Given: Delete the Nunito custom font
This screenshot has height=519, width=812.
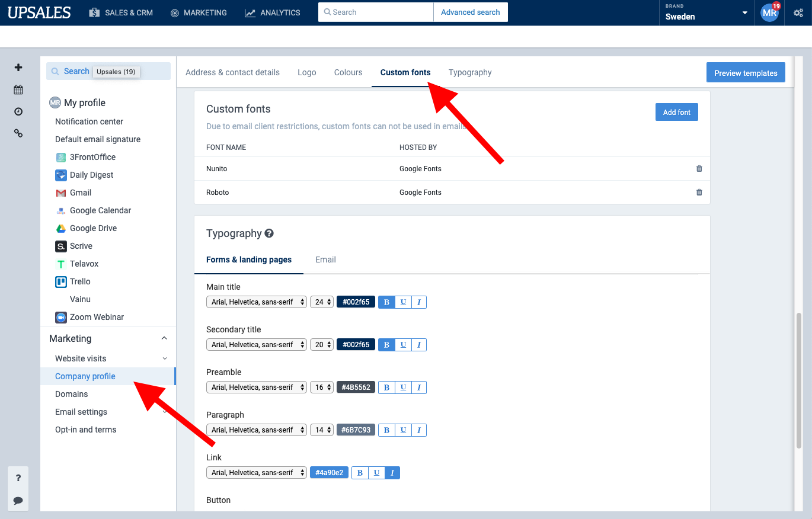Looking at the screenshot, I should coord(699,168).
